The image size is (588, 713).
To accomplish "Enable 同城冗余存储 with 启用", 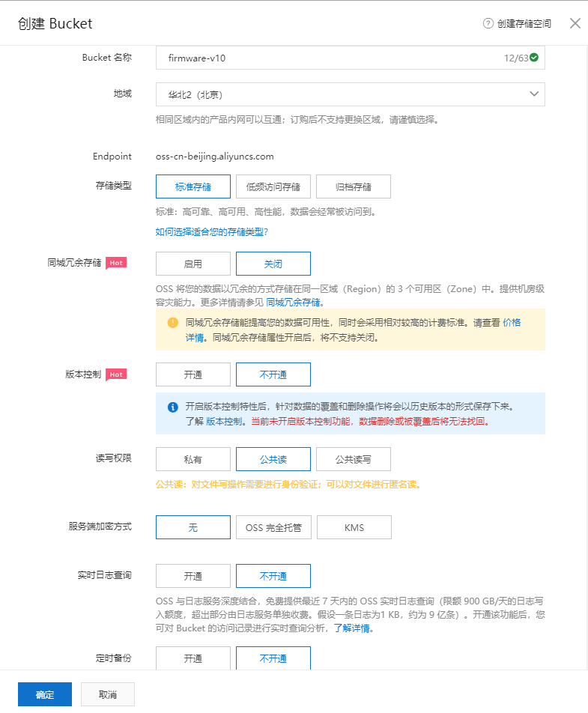I will click(x=193, y=264).
